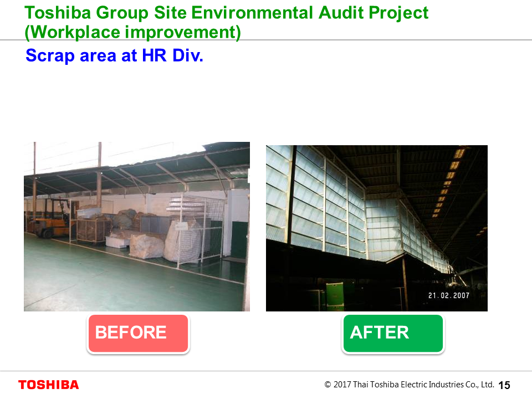532x399 pixels.
Task: Click the page number 15
Action: click(x=504, y=385)
